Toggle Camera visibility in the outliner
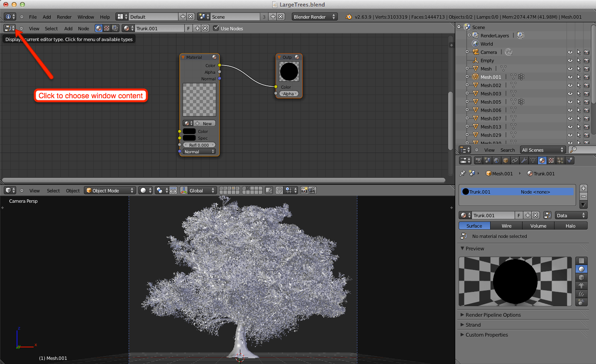This screenshot has height=364, width=596. point(570,52)
